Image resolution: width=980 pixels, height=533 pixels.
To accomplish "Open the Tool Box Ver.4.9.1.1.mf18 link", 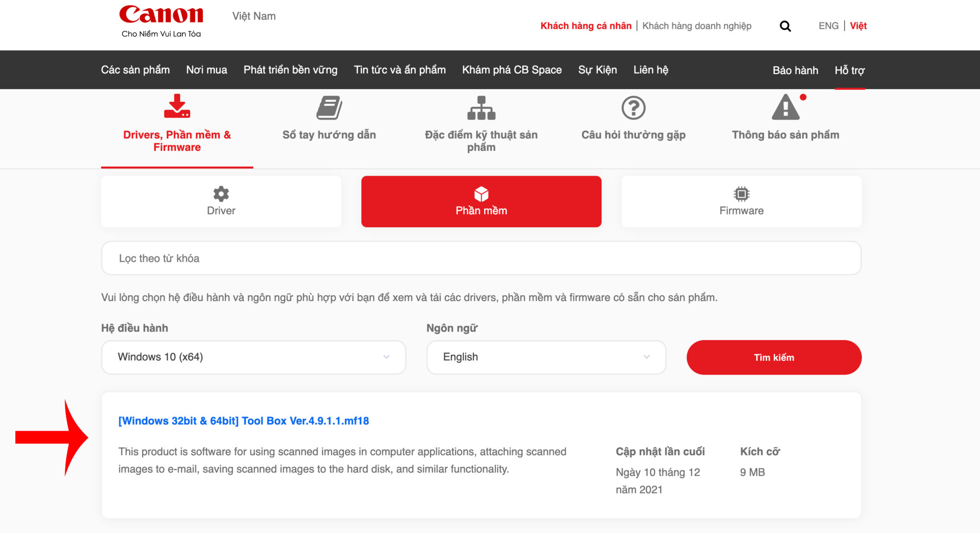I will point(244,421).
